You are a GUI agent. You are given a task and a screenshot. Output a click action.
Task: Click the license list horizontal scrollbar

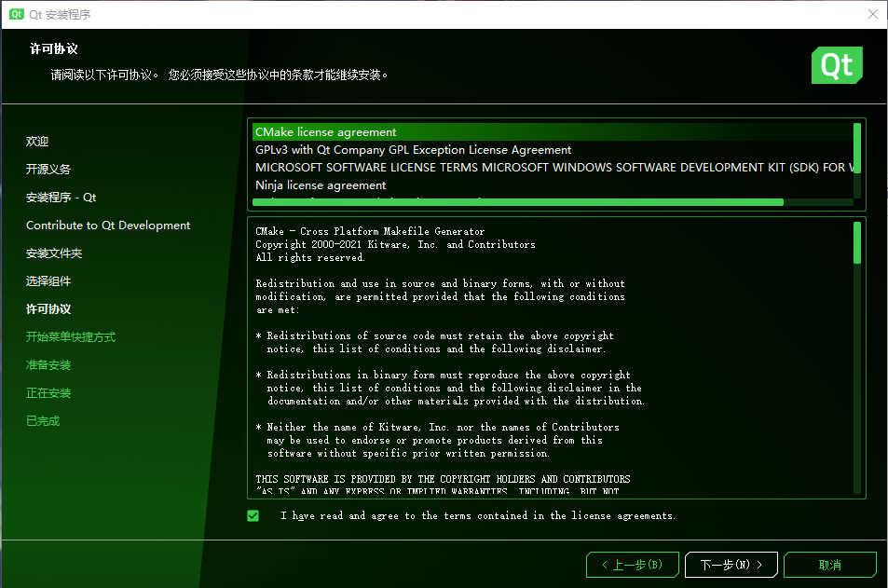coord(518,202)
